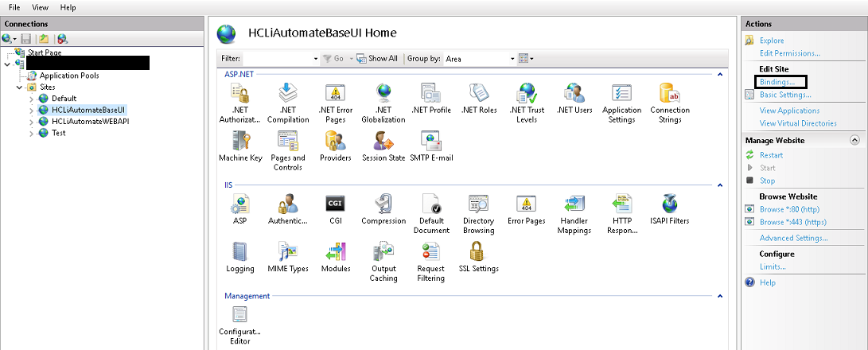
Task: Expand the HCLiAutomateWEBAPI site node
Action: (x=32, y=122)
